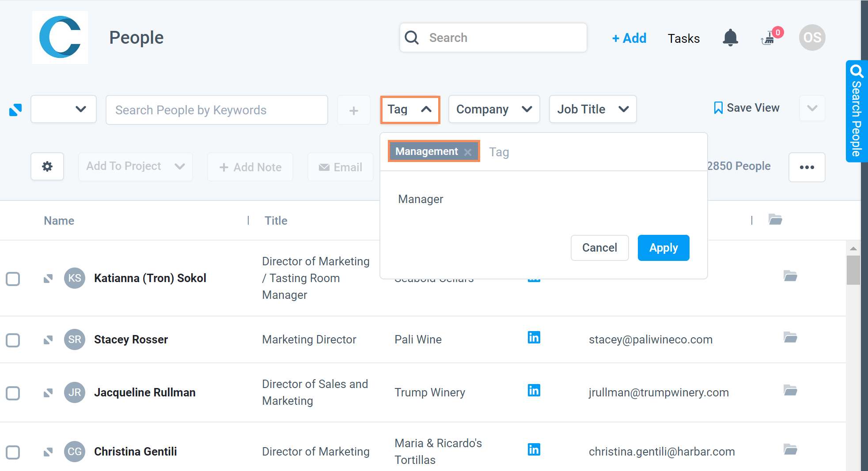Open notifications via the bell icon
Screen dimensions: 868x471
pos(731,38)
